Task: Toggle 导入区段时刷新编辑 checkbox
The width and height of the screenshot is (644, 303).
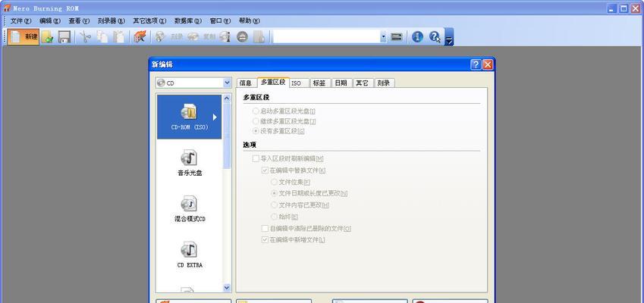Action: [x=288, y=158]
